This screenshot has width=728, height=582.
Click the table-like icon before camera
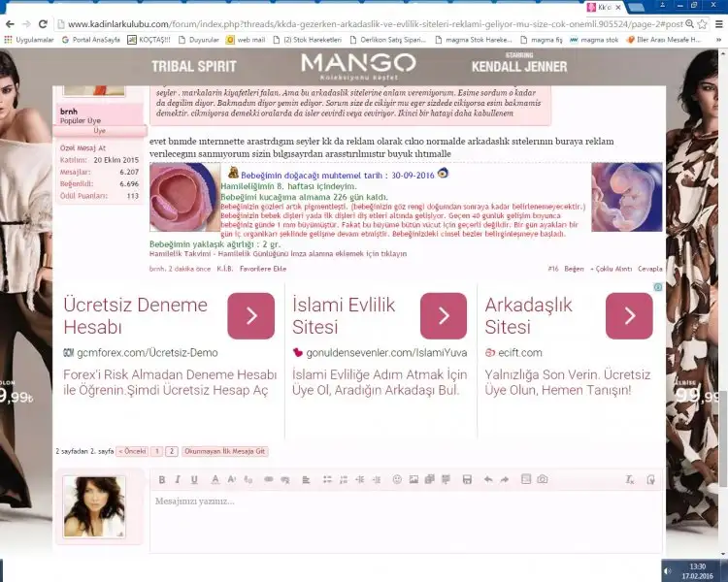(x=525, y=479)
